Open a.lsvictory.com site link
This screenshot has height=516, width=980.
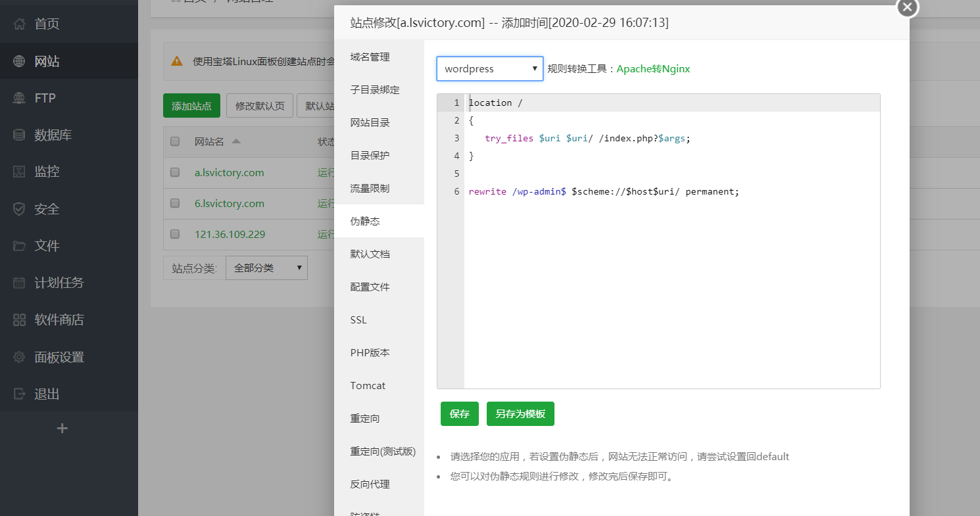point(230,173)
